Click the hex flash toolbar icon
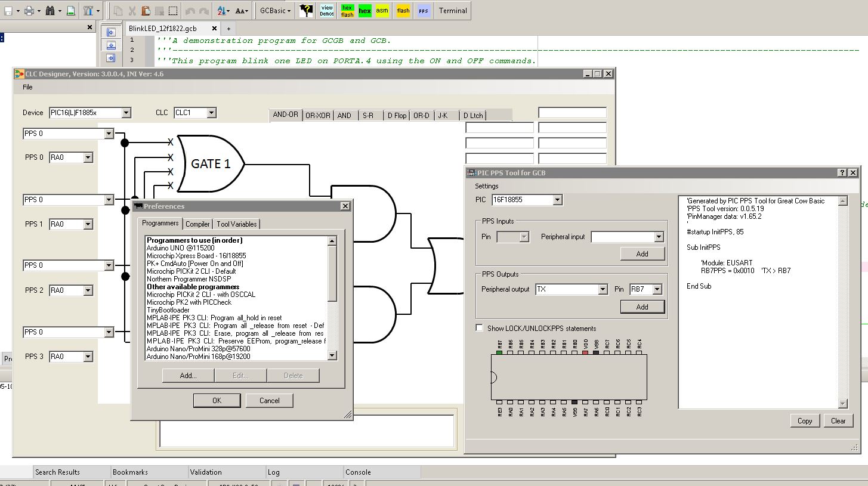Viewport: 868px width, 486px height. click(347, 10)
